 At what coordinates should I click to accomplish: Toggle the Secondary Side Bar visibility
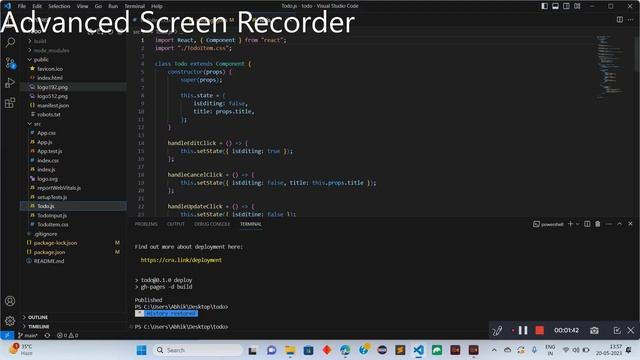566,6
